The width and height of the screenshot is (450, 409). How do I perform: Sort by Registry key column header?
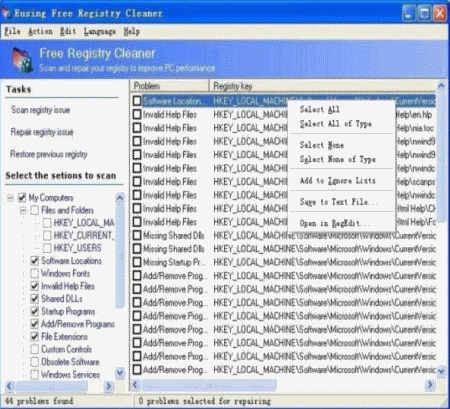pos(323,86)
